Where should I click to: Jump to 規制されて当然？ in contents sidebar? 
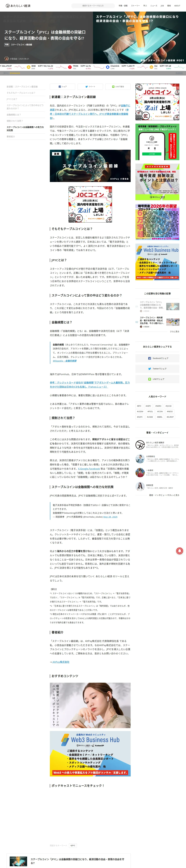click(x=15, y=121)
